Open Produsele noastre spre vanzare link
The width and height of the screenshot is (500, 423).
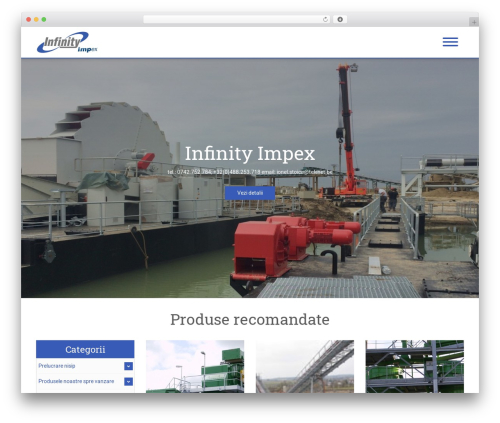[76, 381]
